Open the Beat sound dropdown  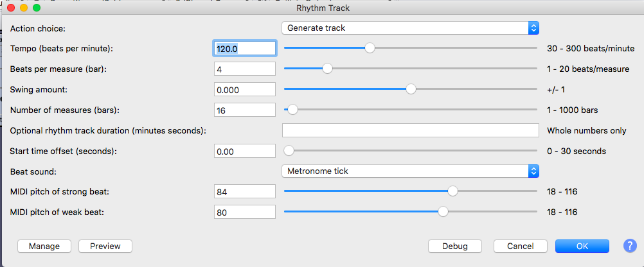point(409,171)
